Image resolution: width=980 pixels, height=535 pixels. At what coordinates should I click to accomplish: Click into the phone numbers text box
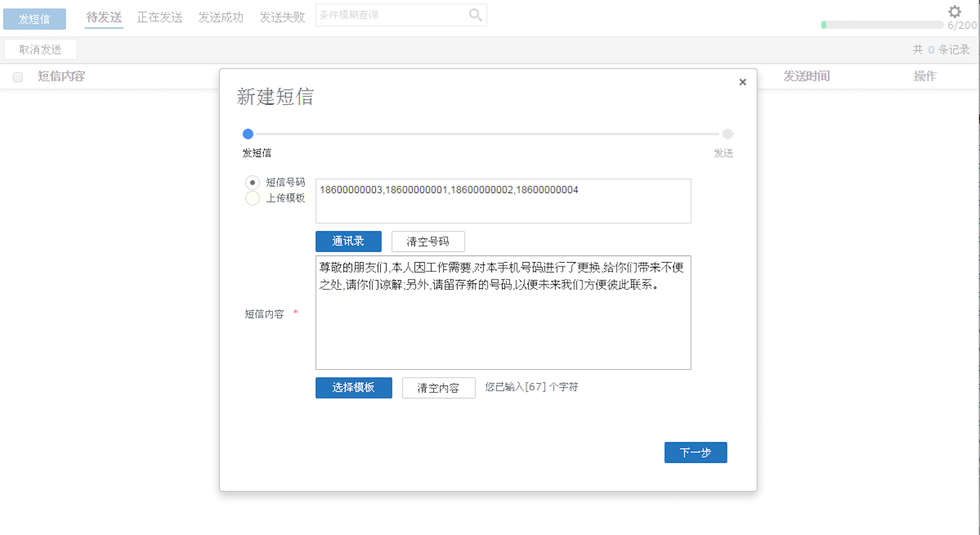(503, 201)
